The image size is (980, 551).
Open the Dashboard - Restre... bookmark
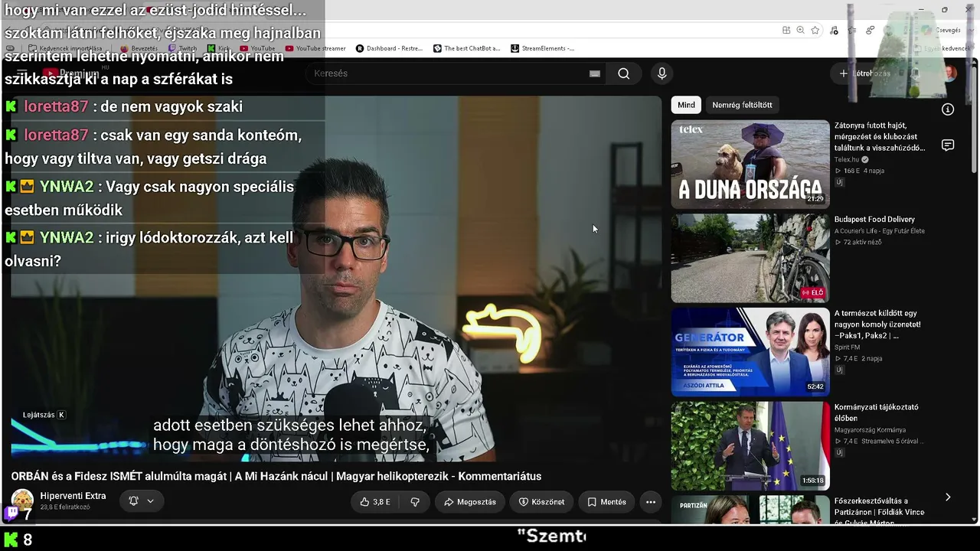[x=389, y=48]
